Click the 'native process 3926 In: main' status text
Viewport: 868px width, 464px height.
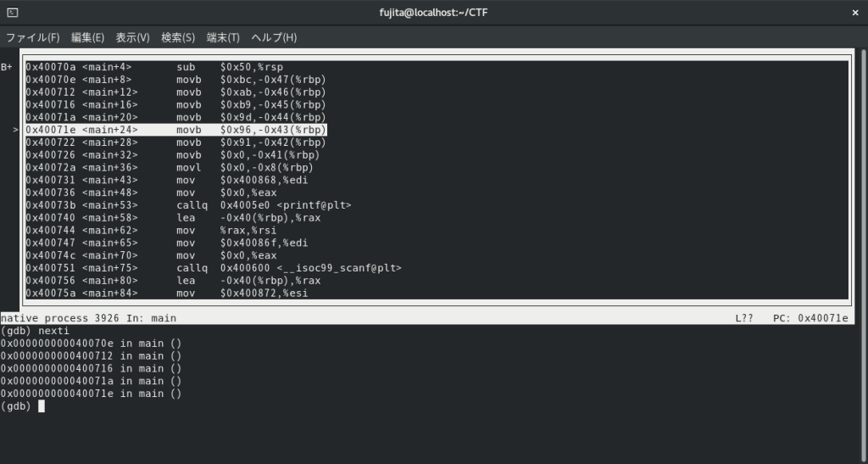pyautogui.click(x=88, y=318)
